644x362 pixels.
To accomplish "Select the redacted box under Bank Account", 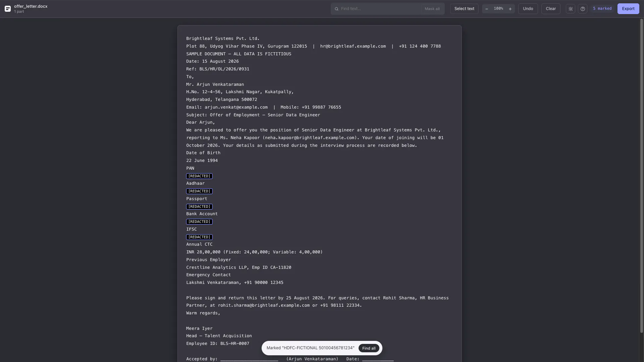I will [x=199, y=222].
